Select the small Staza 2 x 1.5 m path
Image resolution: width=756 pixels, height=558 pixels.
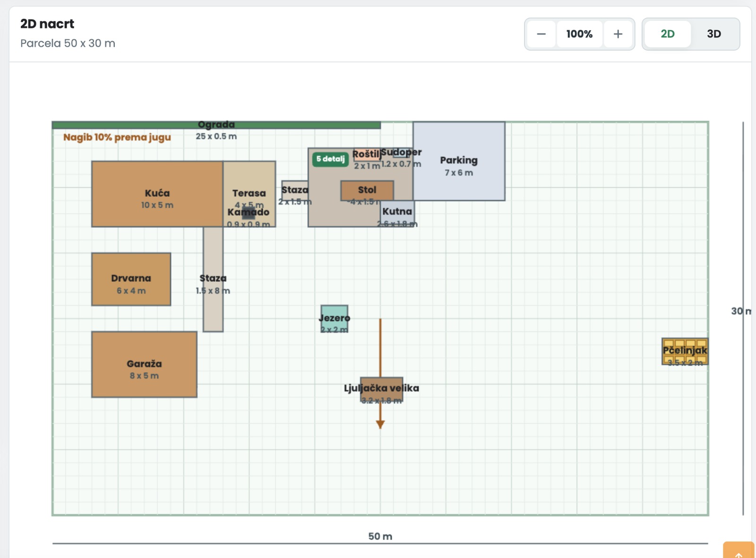coord(295,190)
